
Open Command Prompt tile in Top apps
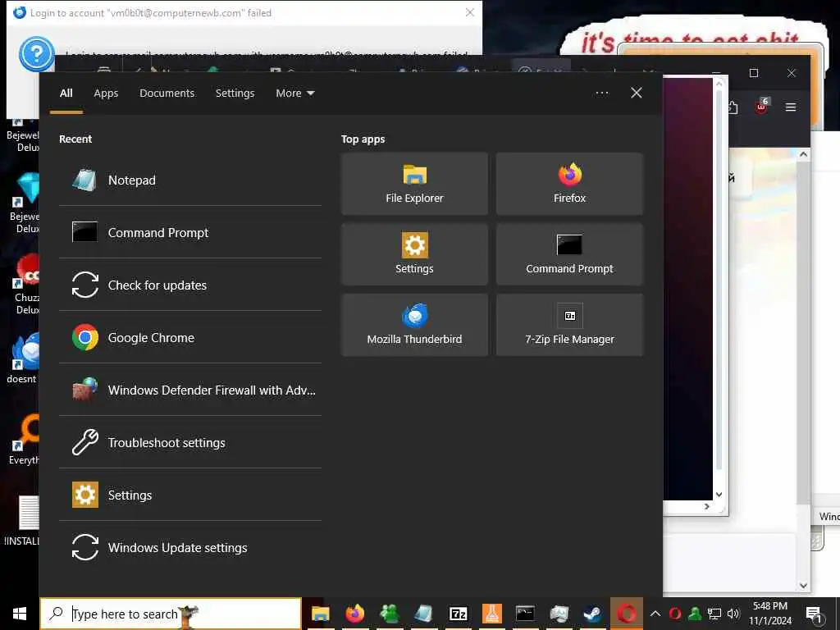point(569,254)
